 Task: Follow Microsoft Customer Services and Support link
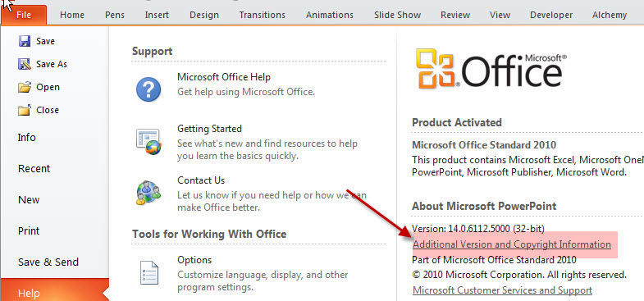coord(502,290)
